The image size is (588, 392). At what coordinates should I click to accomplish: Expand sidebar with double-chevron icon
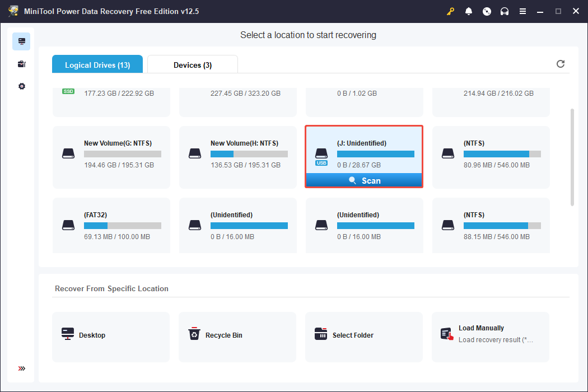(22, 368)
